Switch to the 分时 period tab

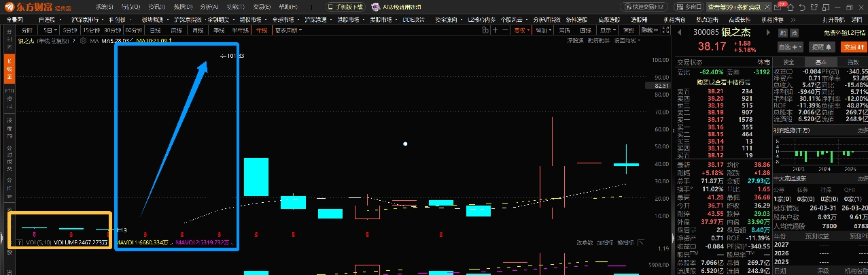27,30
